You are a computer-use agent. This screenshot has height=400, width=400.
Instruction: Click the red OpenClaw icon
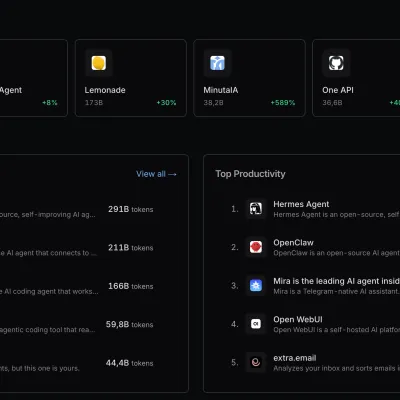pyautogui.click(x=256, y=247)
